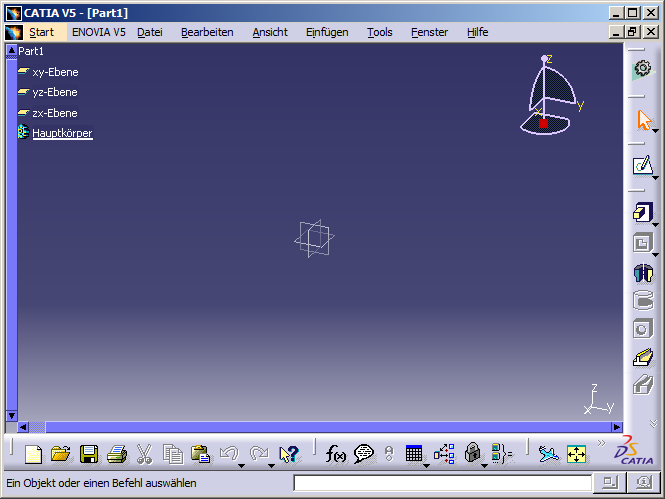Viewport: 665px width, 499px height.
Task: Open the Datei menu
Action: (150, 32)
